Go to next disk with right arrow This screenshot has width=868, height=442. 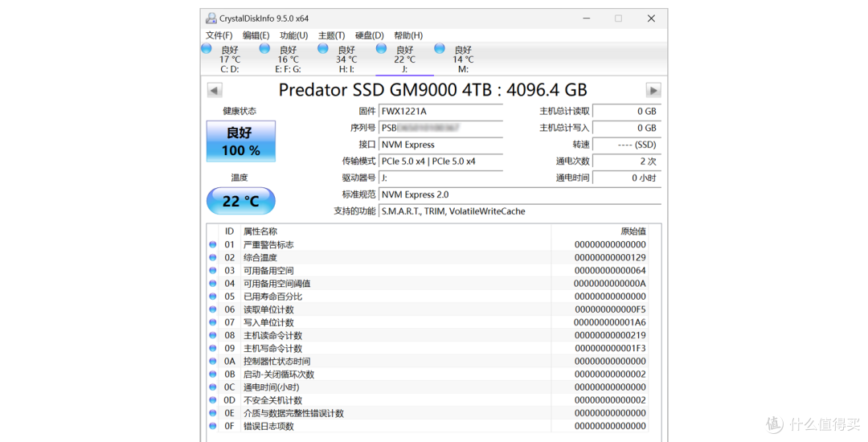click(x=653, y=90)
